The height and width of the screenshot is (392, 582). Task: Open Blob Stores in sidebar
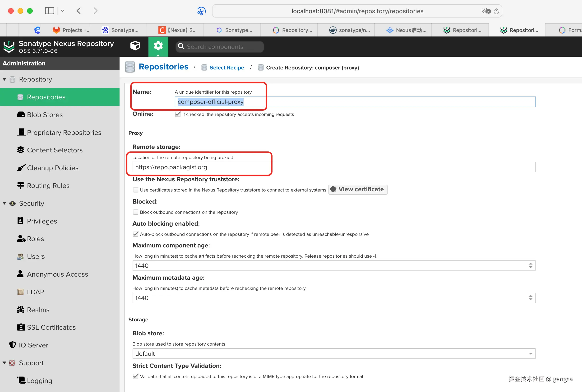[45, 115]
